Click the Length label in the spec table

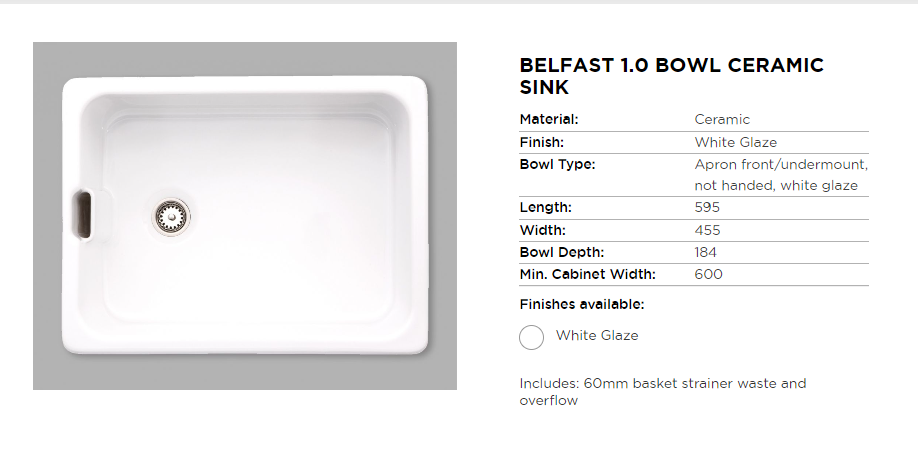pyautogui.click(x=545, y=208)
